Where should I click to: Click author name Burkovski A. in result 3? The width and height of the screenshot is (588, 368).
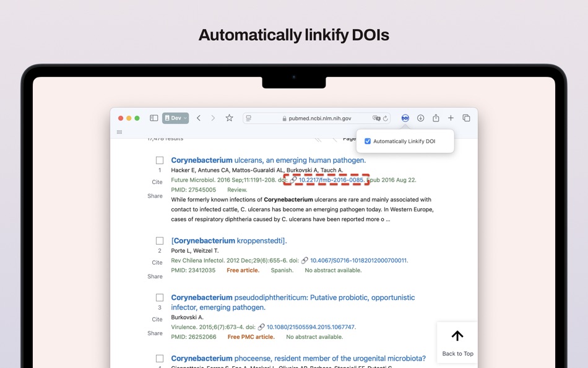[187, 317]
